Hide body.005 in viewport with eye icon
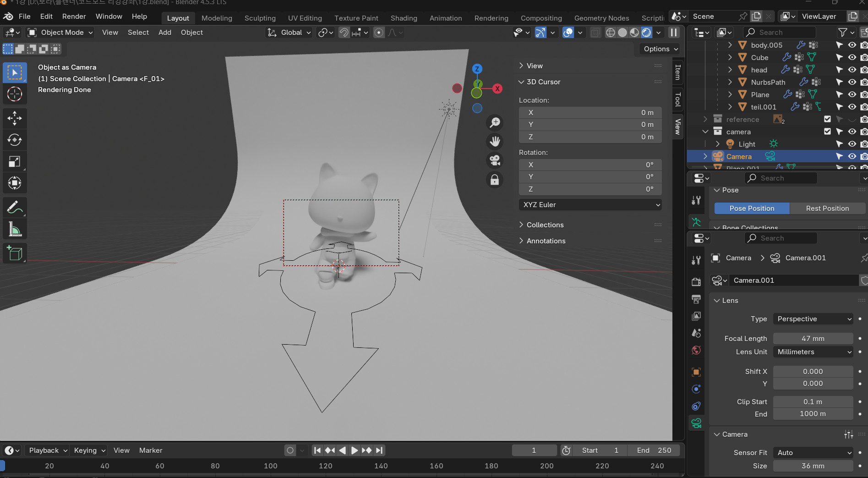The width and height of the screenshot is (868, 478). tap(852, 45)
